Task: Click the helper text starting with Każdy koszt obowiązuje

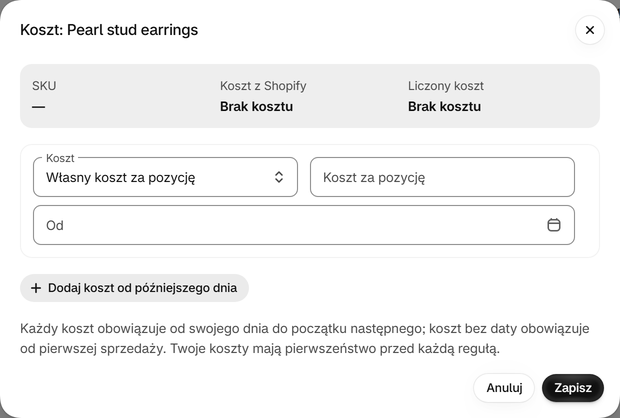Action: pos(304,339)
